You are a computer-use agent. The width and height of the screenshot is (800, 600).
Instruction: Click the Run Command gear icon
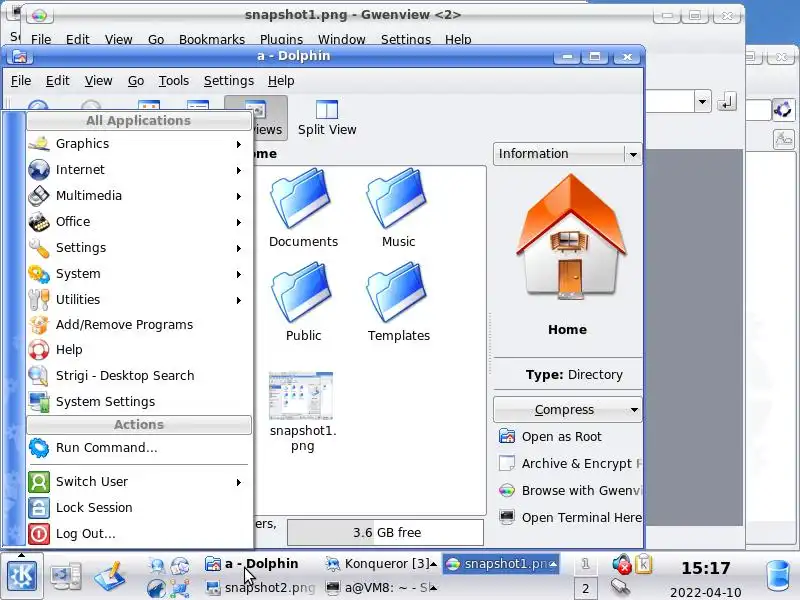[39, 448]
